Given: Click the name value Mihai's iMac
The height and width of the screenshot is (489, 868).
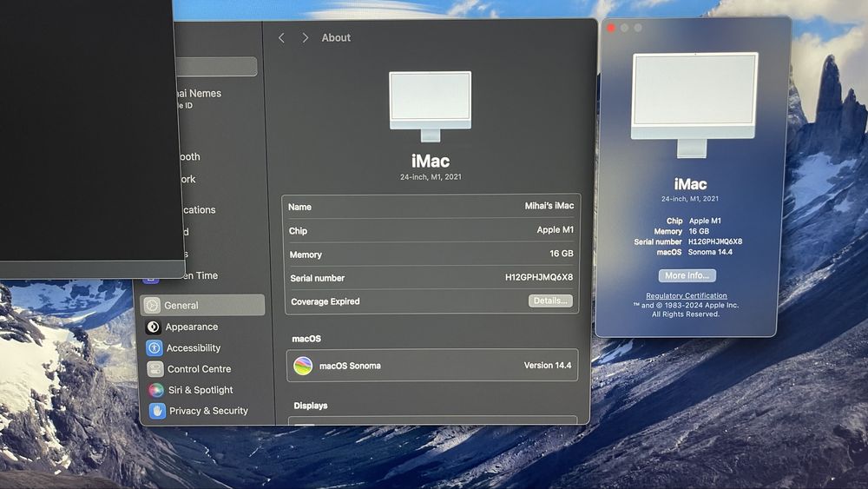Looking at the screenshot, I should (x=549, y=206).
